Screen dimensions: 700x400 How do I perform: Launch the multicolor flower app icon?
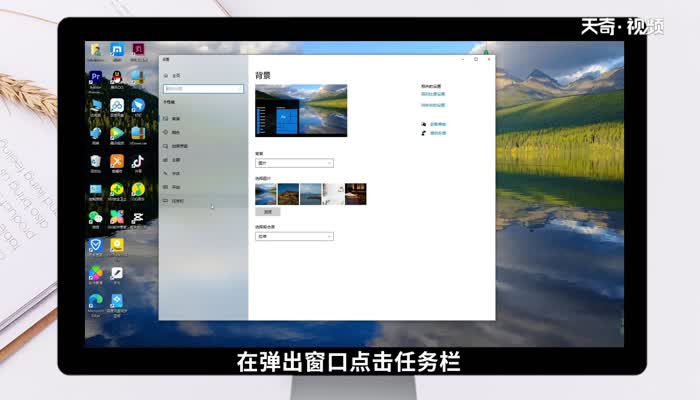[96, 274]
